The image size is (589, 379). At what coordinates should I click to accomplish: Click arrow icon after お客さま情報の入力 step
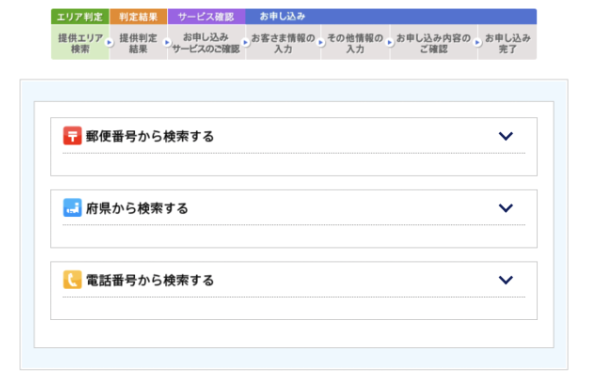click(320, 43)
